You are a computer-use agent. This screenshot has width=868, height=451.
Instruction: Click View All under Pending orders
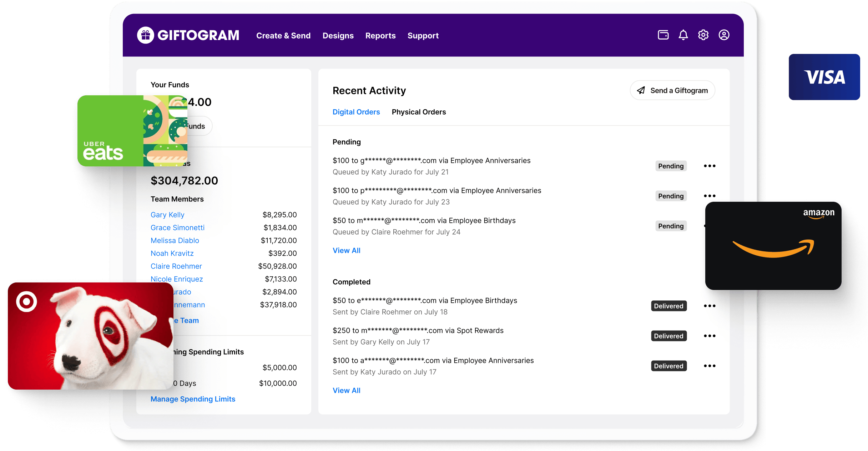(346, 250)
